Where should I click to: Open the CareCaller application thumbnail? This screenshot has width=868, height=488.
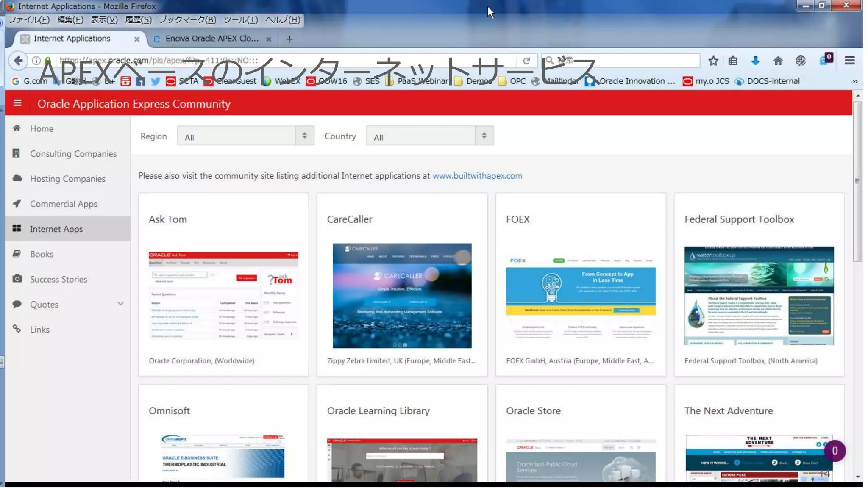[402, 295]
